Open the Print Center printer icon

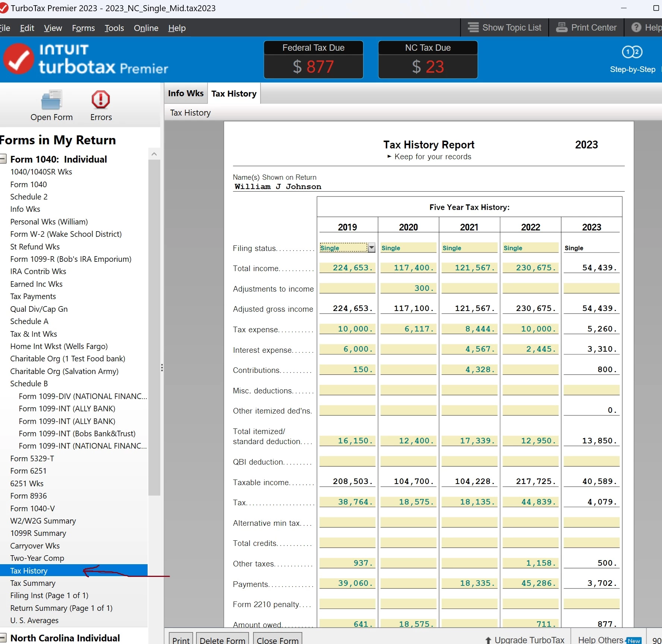(x=561, y=28)
